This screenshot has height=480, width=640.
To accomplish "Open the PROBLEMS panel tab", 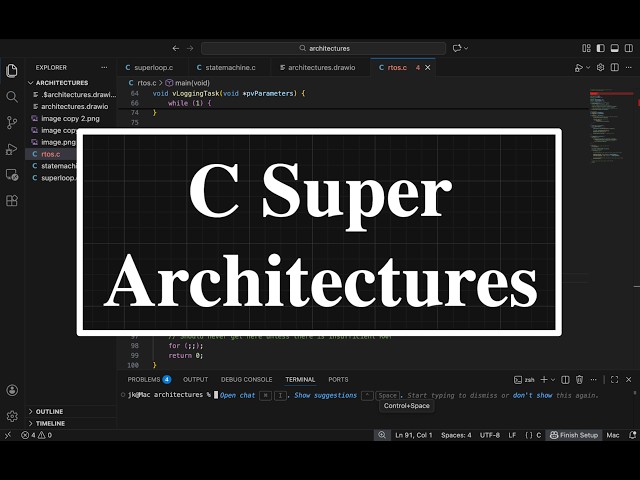I will [x=149, y=380].
